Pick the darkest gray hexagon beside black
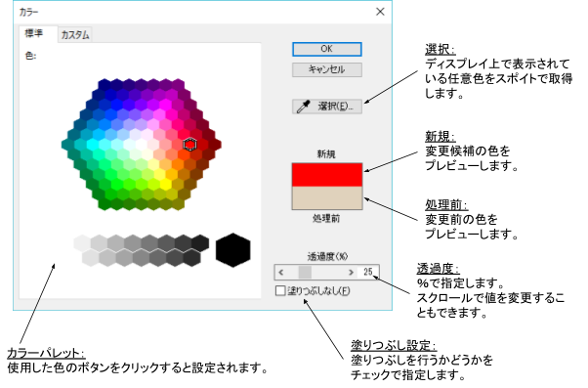Image resolution: width=588 pixels, height=388 pixels. pos(200,242)
